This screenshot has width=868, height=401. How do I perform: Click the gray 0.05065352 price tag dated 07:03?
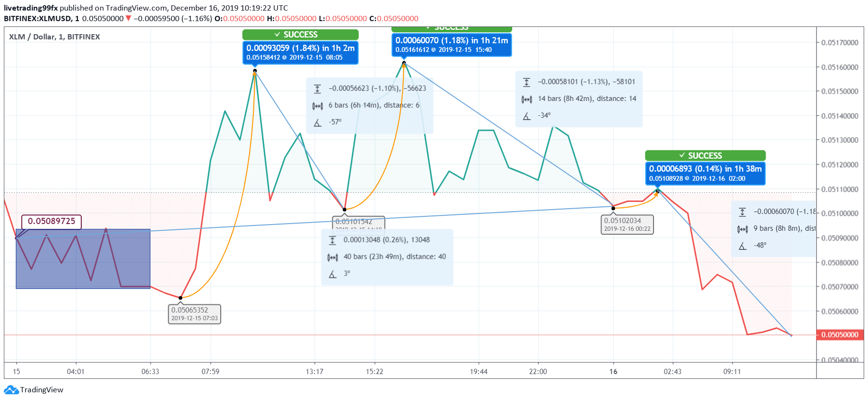pyautogui.click(x=194, y=314)
